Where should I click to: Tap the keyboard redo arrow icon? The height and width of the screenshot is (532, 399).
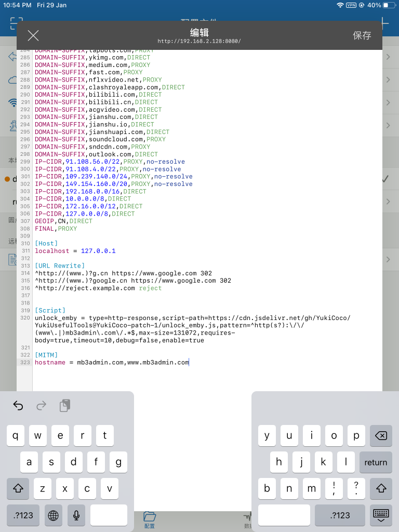coord(42,406)
